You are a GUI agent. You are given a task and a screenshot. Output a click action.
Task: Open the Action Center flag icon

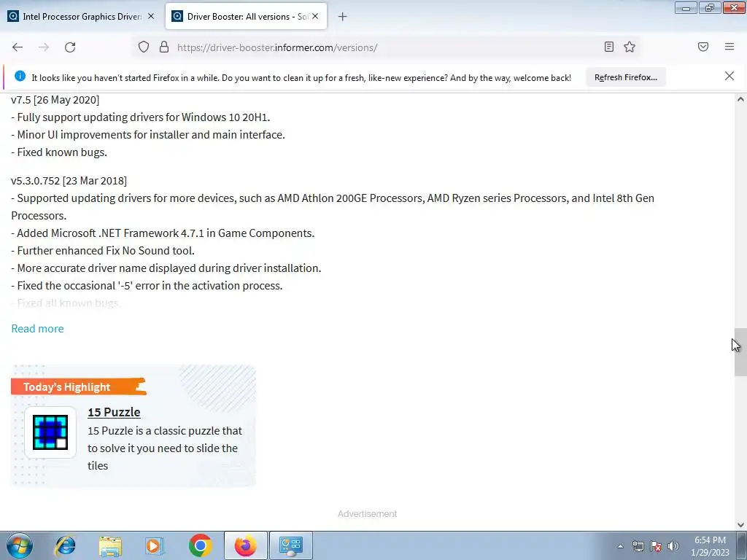[x=656, y=546]
